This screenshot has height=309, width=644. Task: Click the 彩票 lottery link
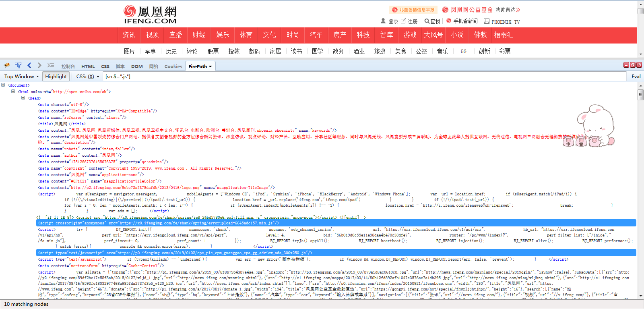point(505,51)
